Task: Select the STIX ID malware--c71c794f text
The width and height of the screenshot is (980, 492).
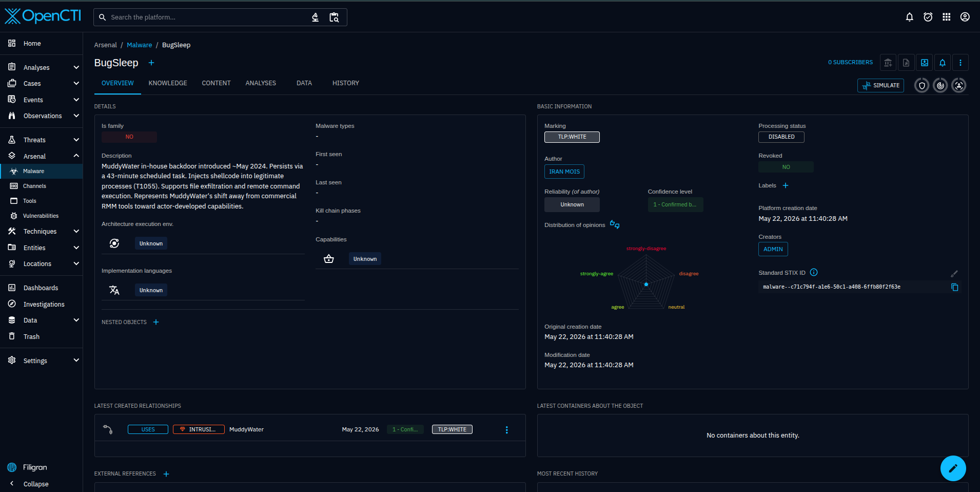Action: click(832, 287)
